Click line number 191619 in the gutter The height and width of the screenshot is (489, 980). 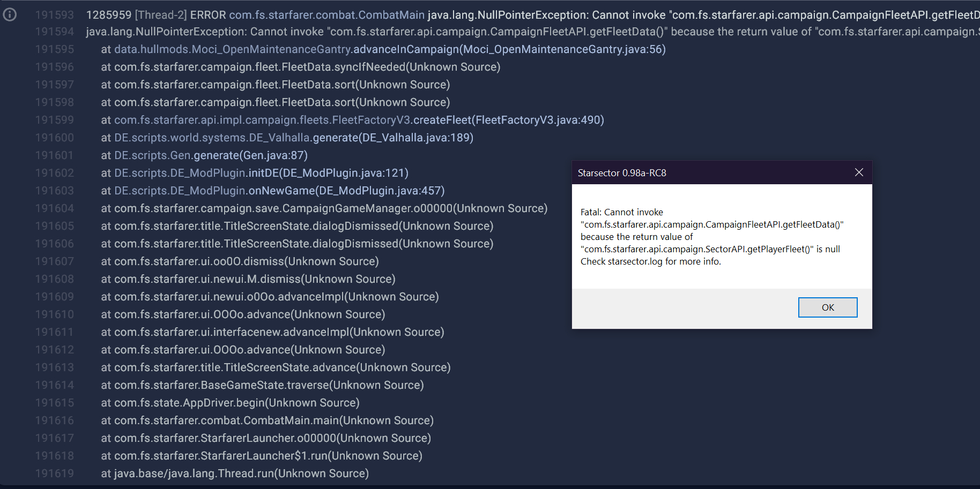pos(54,473)
